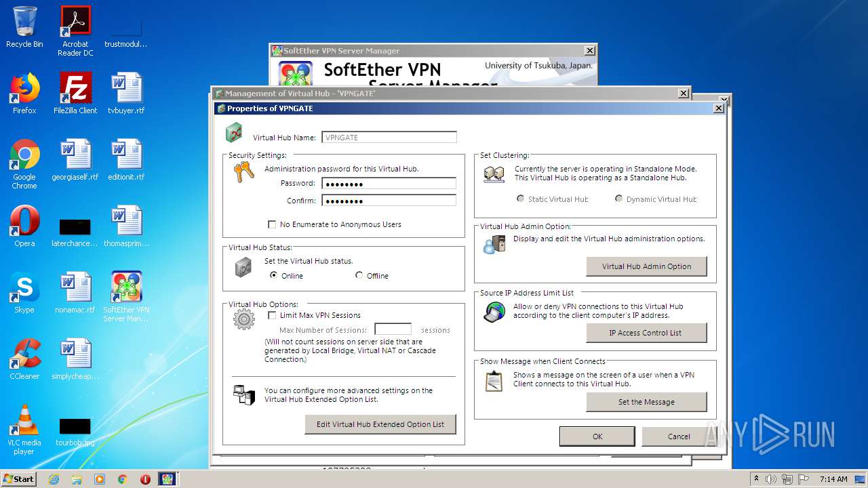Open the Firefox desktop shortcut
The image size is (868, 488).
pos(24,94)
